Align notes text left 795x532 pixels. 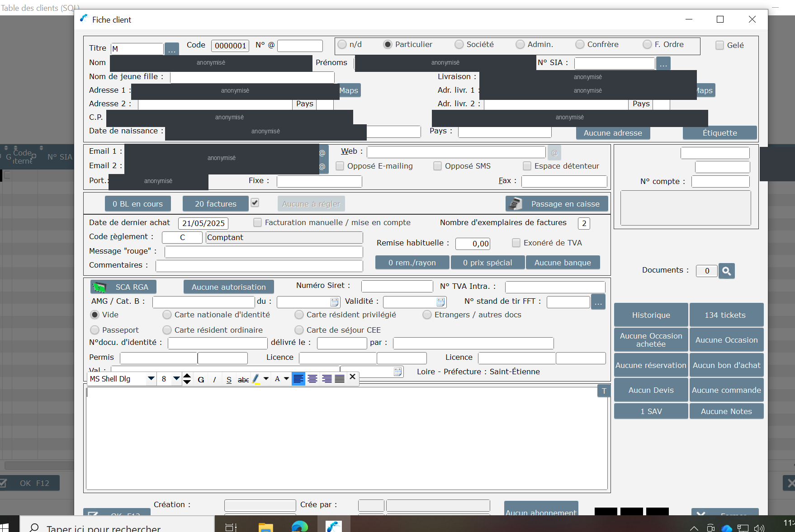tap(298, 379)
